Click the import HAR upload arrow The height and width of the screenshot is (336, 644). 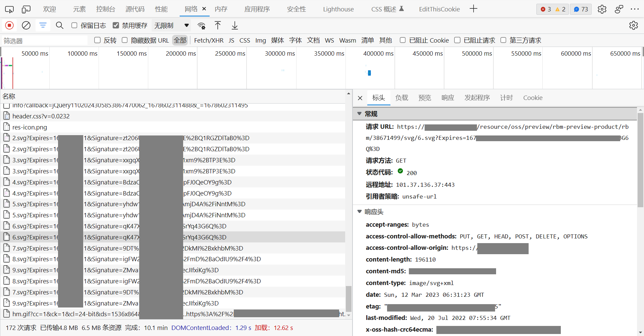point(218,25)
